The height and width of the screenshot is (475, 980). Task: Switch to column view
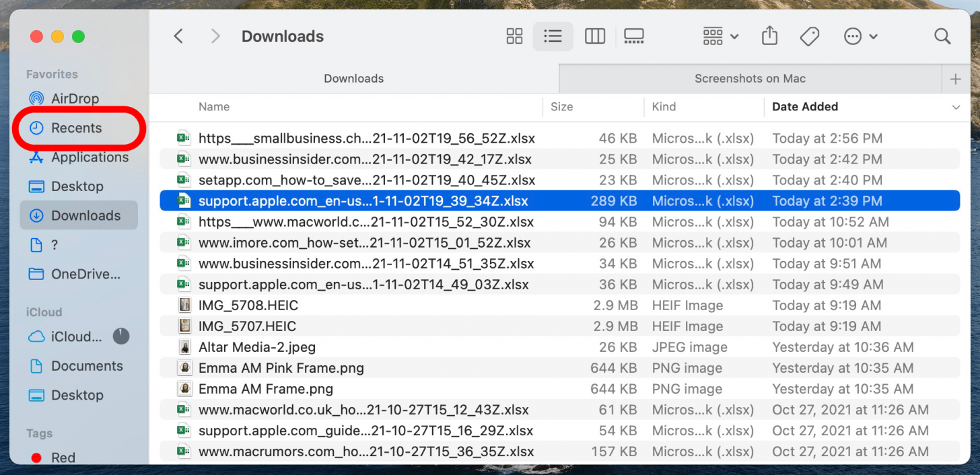coord(595,36)
